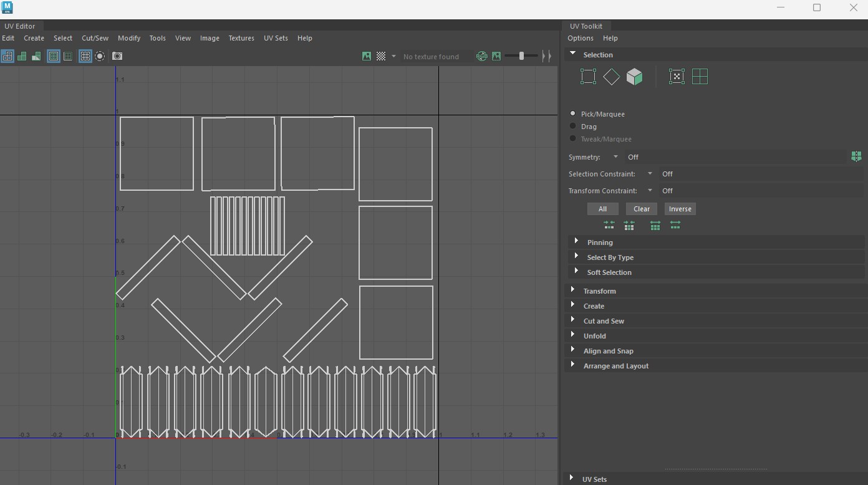
Task: Open the Symmetry dropdown arrow
Action: pyautogui.click(x=615, y=156)
